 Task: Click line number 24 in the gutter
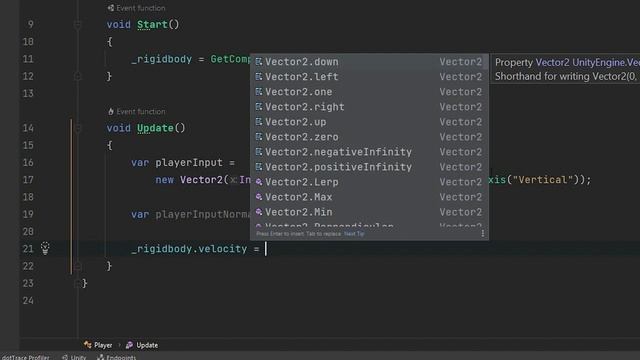(x=28, y=300)
